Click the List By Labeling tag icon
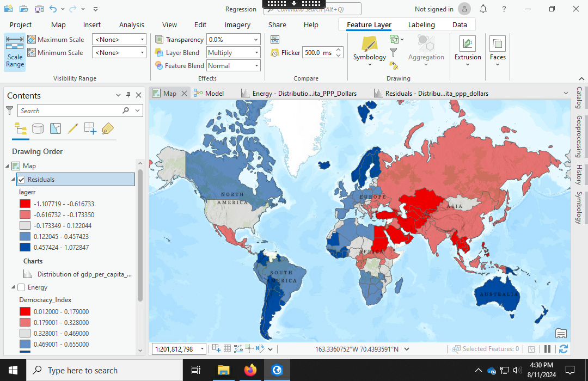Image resolution: width=588 pixels, height=381 pixels. pyautogui.click(x=107, y=129)
